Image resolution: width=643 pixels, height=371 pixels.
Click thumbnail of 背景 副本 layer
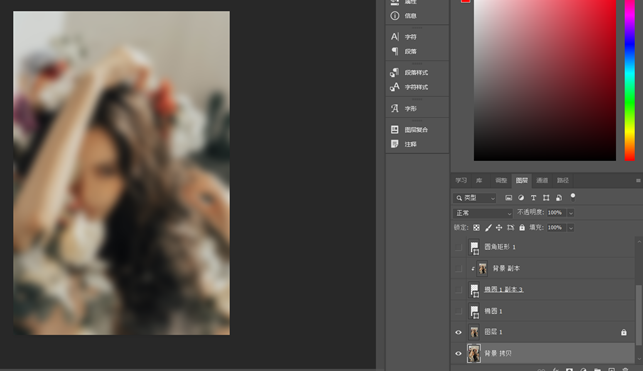pos(482,269)
